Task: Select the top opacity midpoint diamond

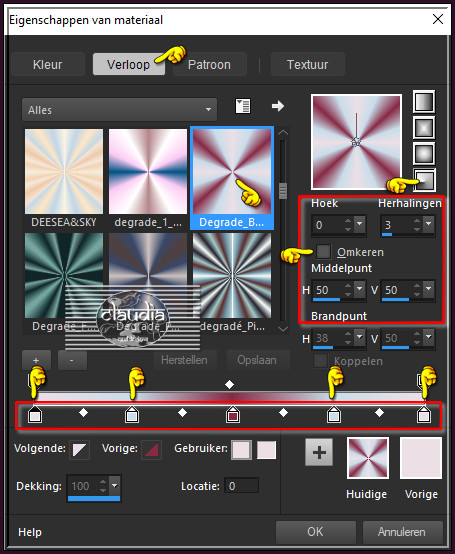Action: 230,384
